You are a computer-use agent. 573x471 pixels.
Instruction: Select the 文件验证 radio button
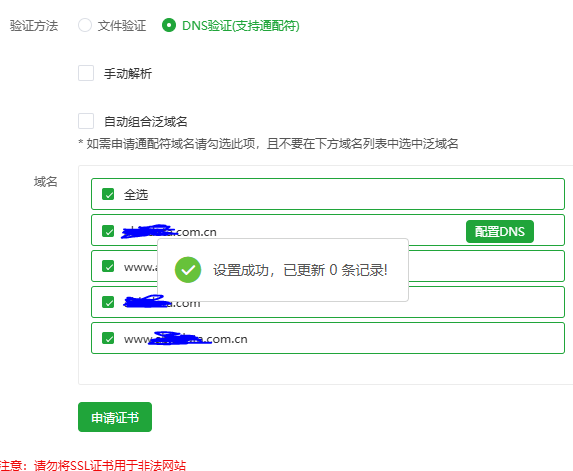coord(85,26)
